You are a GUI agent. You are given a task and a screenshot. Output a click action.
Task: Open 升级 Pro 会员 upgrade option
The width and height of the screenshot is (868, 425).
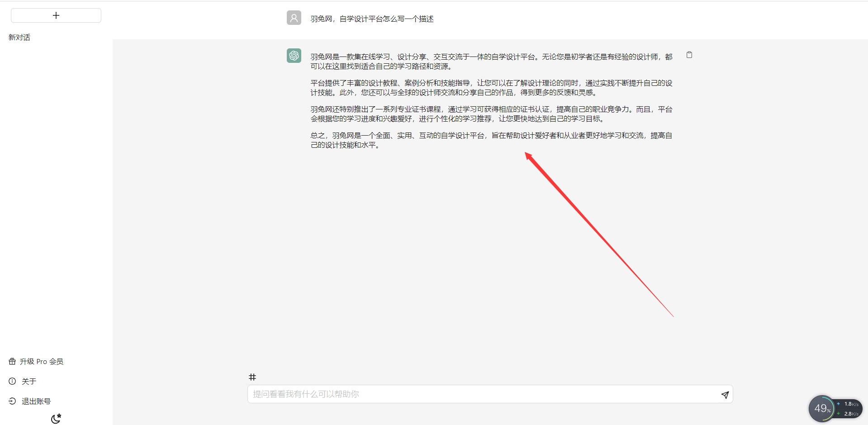[x=36, y=362]
